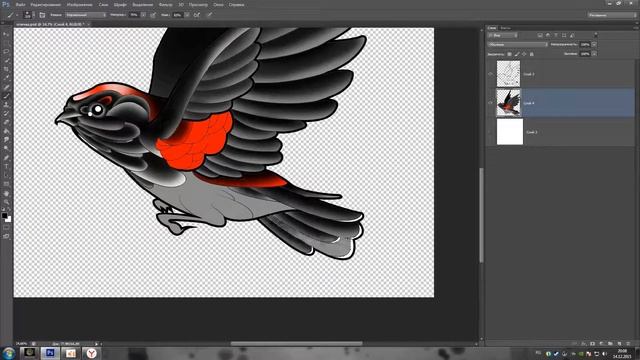The width and height of the screenshot is (640, 360).
Task: Select the Magic Wand tool
Action: pos(6,61)
